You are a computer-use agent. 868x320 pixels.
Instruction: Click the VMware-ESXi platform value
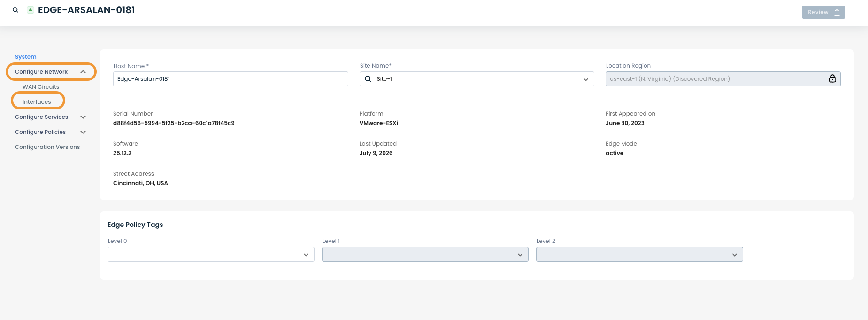pyautogui.click(x=379, y=123)
